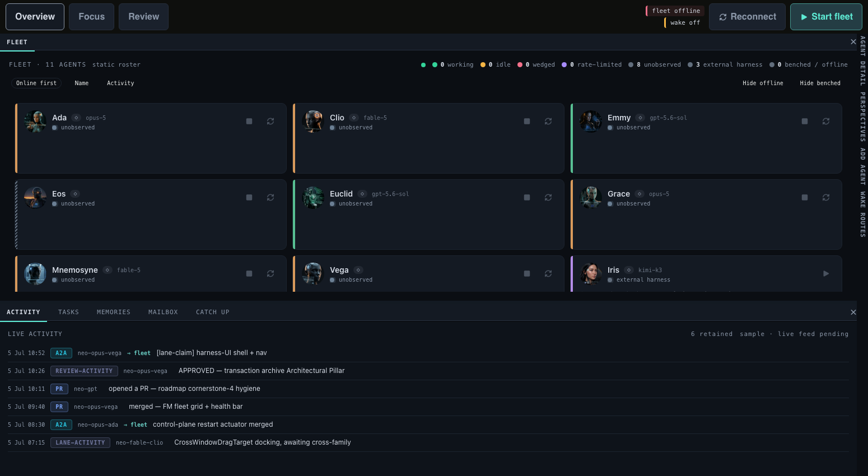Restart Grace using its refresh icon

[x=826, y=198]
